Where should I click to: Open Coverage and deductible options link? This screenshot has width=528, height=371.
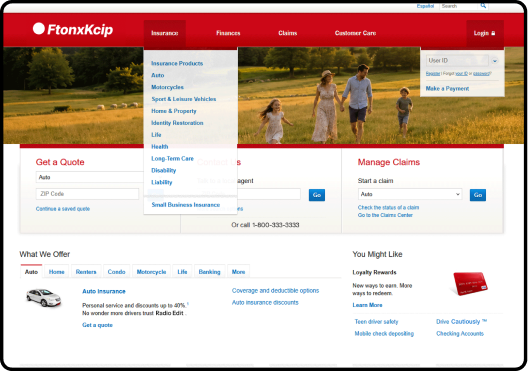click(275, 291)
